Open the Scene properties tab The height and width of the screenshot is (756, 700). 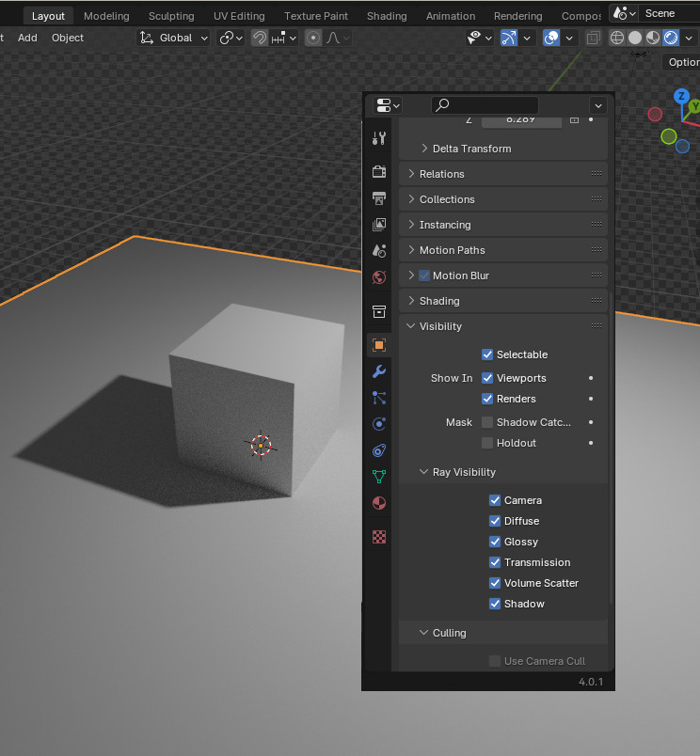click(379, 251)
